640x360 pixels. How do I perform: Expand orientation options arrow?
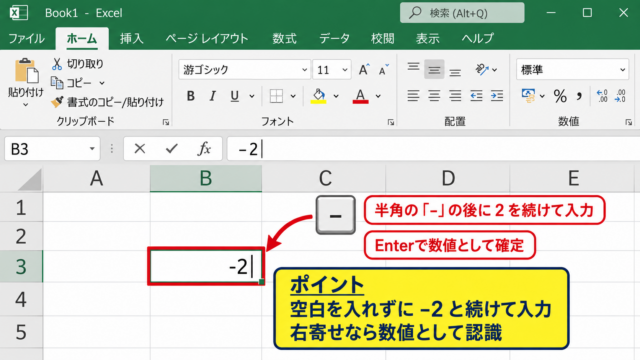click(495, 70)
